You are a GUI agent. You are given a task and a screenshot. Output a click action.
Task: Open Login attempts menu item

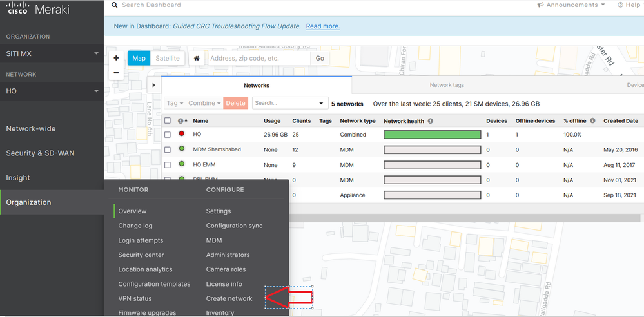pyautogui.click(x=141, y=240)
